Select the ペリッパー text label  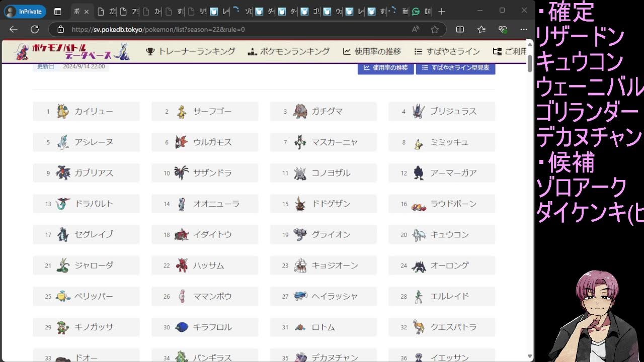point(94,296)
